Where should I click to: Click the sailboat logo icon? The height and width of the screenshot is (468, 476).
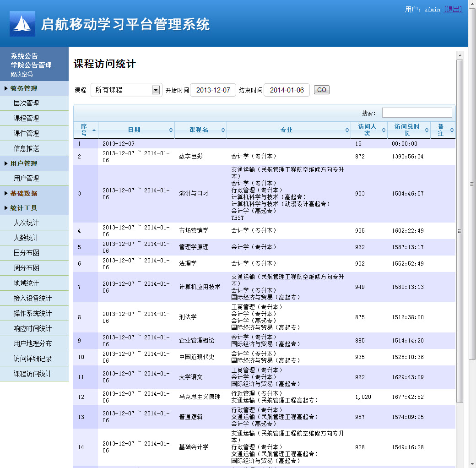(x=22, y=24)
